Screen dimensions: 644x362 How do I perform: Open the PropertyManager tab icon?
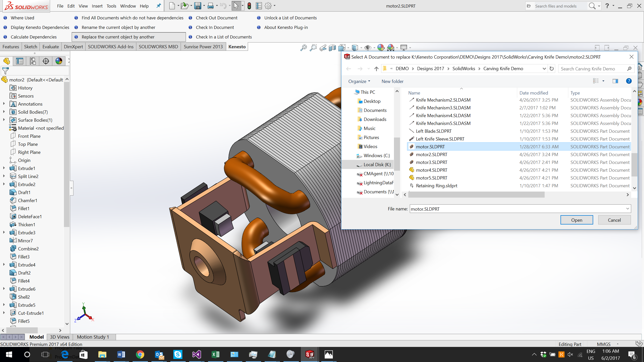(20, 61)
